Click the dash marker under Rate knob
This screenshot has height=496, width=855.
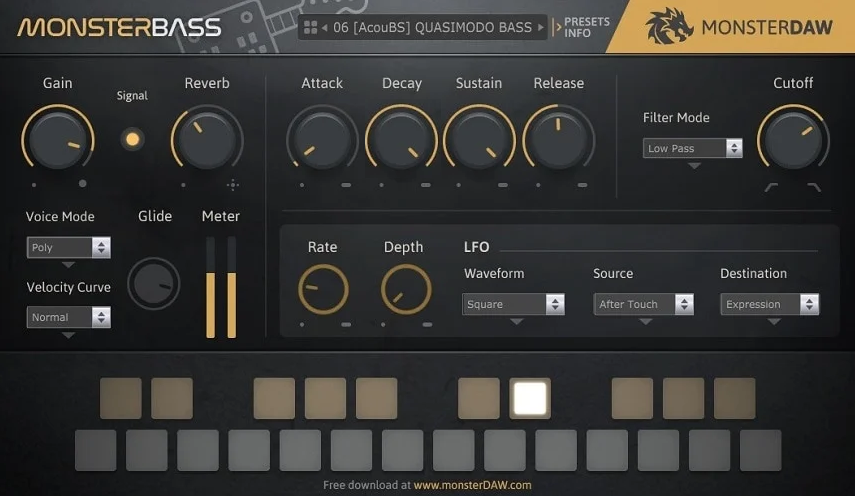tap(346, 325)
